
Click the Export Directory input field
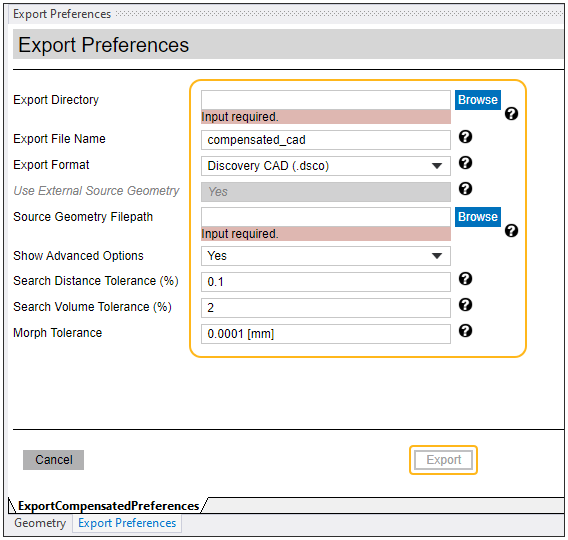(x=326, y=100)
